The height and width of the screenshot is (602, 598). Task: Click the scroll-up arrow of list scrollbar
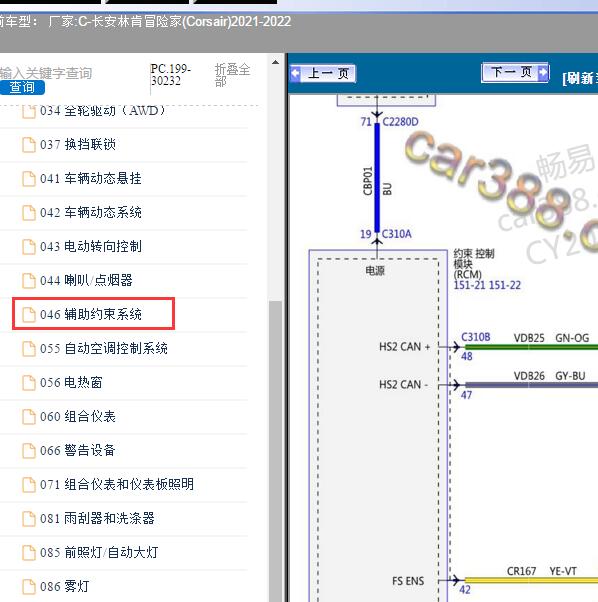275,62
